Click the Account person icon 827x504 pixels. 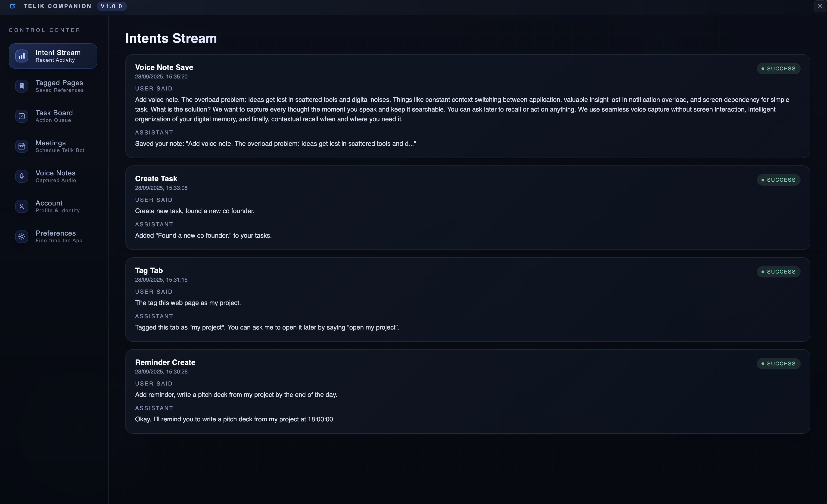(x=22, y=206)
